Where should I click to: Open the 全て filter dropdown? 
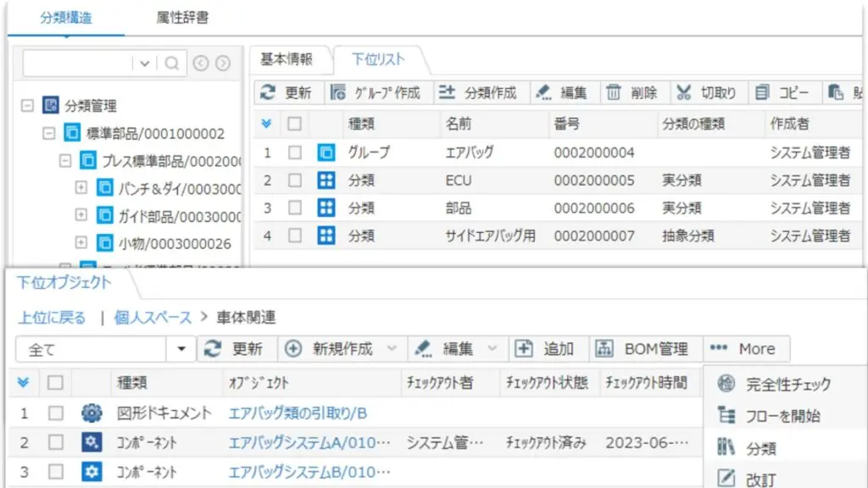181,349
